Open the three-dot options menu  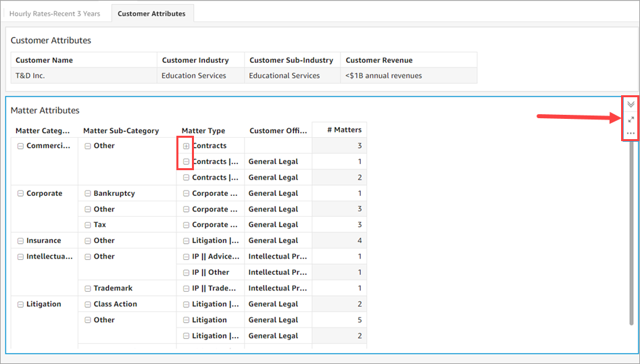631,134
